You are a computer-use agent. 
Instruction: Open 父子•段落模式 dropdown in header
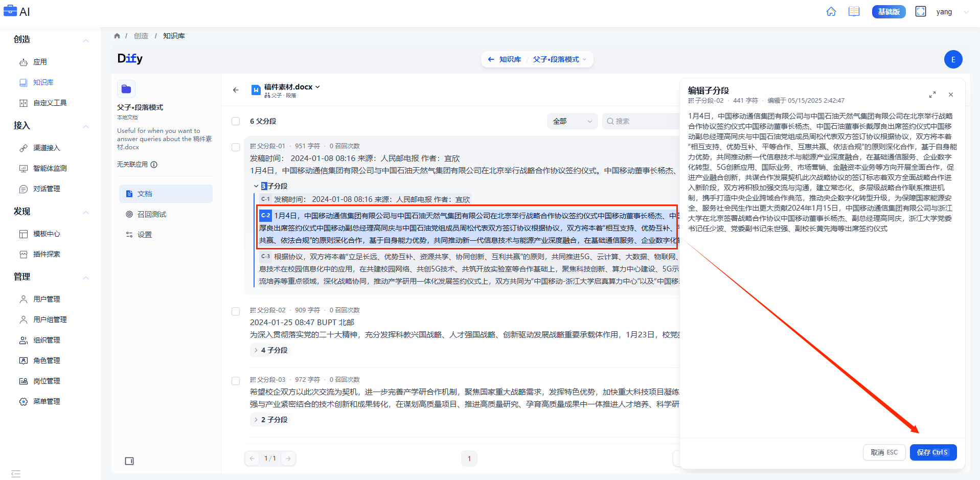tap(560, 59)
